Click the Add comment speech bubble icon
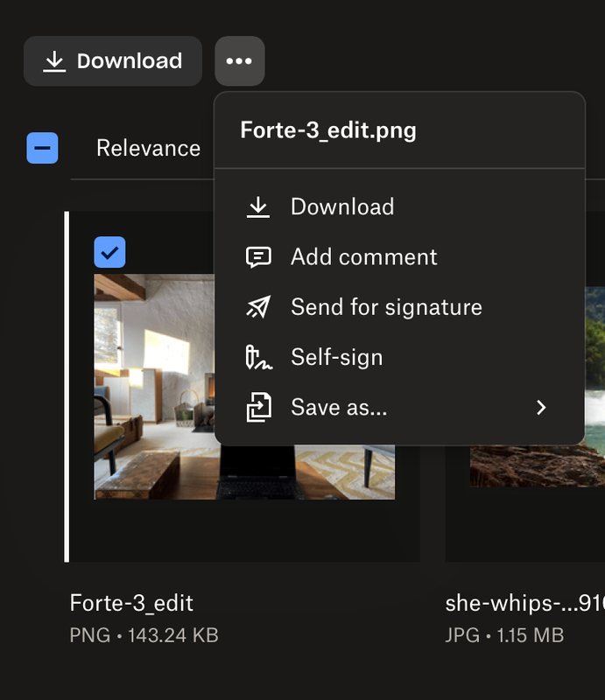Viewport: 605px width, 700px height. click(258, 257)
